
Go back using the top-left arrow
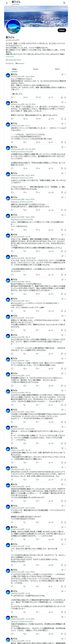(x=7, y=3)
